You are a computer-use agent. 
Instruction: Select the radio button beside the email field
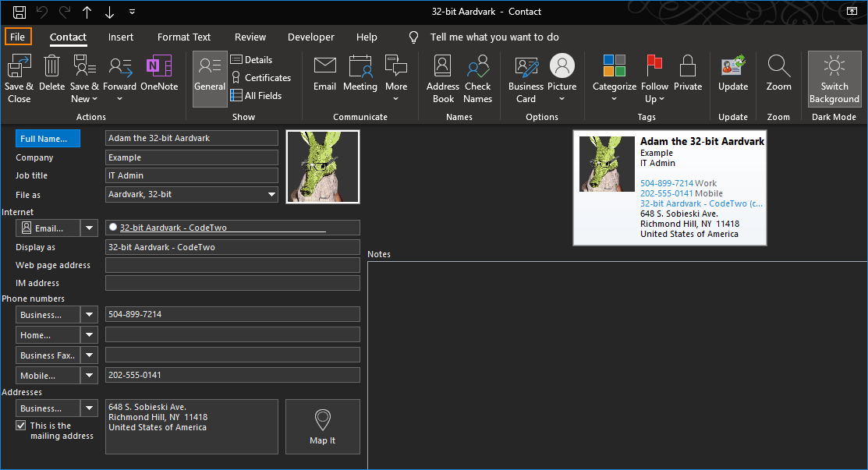(x=112, y=227)
